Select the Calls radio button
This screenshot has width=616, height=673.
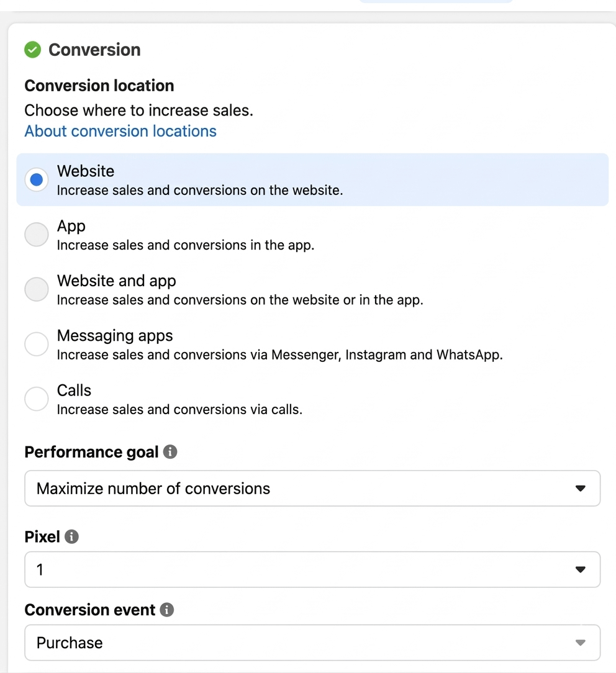[37, 399]
